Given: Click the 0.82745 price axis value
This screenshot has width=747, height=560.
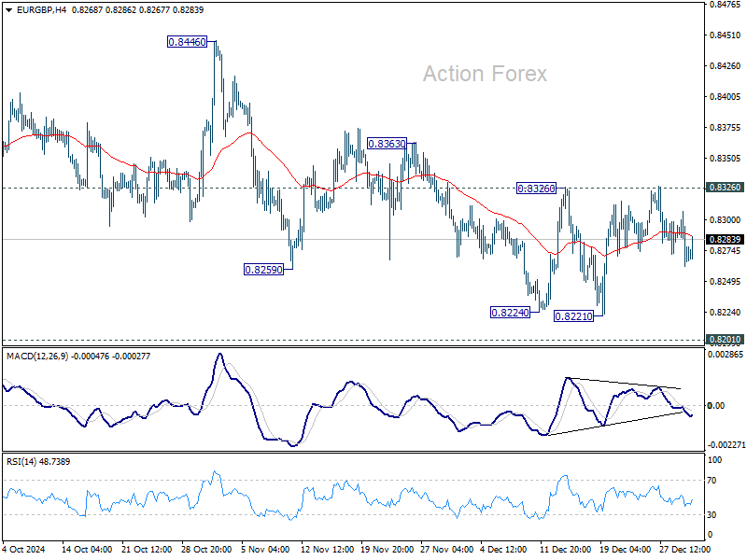Looking at the screenshot, I should pyautogui.click(x=726, y=251).
